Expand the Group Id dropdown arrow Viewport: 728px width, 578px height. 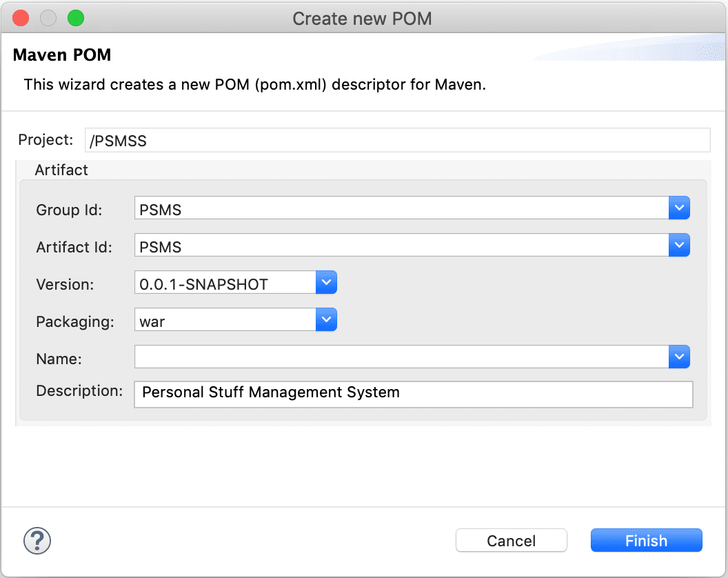tap(679, 208)
